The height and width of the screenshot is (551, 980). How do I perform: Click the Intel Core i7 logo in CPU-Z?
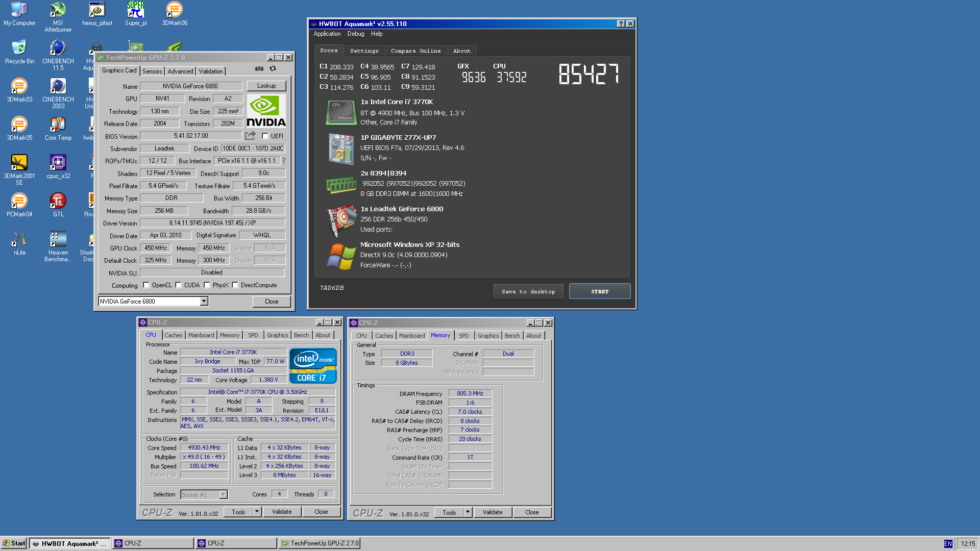pos(313,365)
